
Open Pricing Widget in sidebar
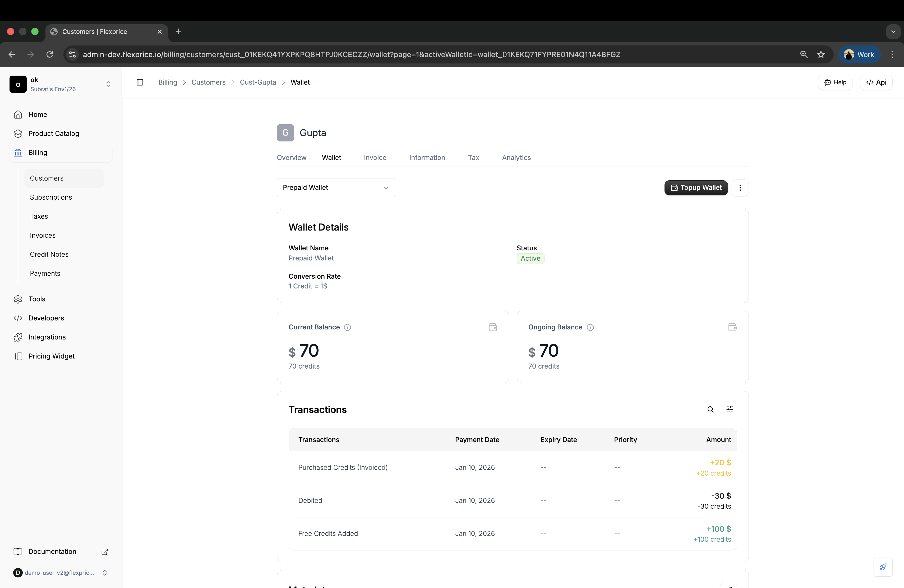pos(51,356)
